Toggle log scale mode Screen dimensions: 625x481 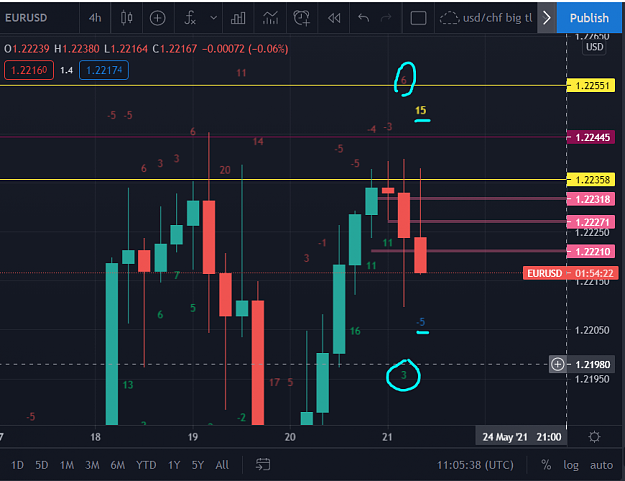tap(571, 465)
